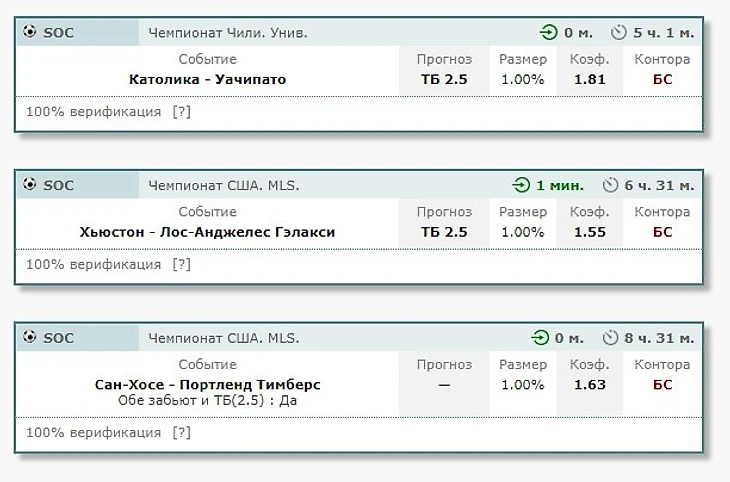Image resolution: width=730 pixels, height=482 pixels.
Task: Click clock icon beside 6 ч. 31 м.
Action: pos(610,185)
